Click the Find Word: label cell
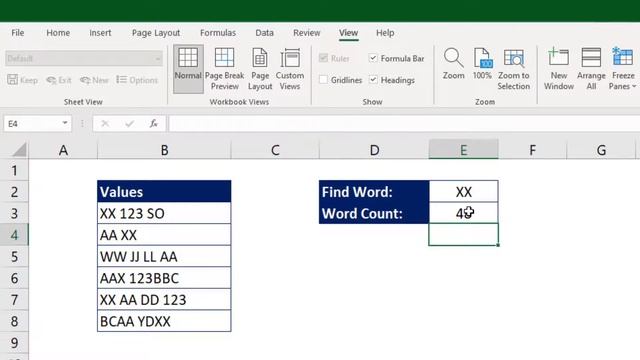The height and width of the screenshot is (360, 640). click(374, 191)
